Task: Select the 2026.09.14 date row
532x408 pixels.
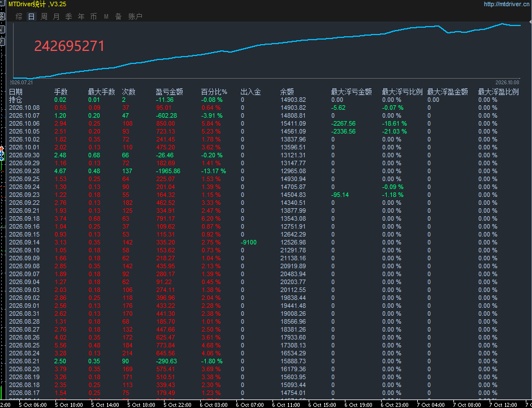Action: [x=24, y=242]
